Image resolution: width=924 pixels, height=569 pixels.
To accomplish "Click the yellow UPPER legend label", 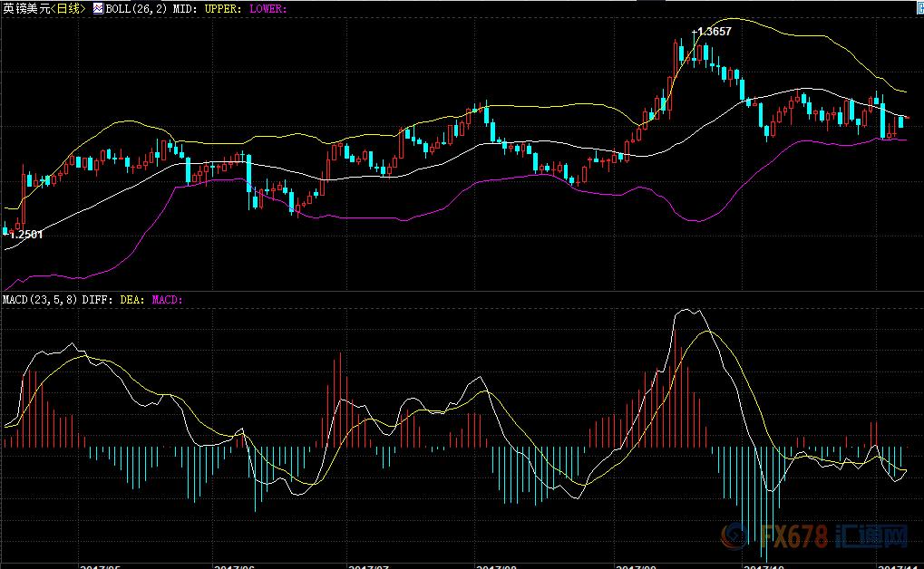I will click(x=222, y=8).
